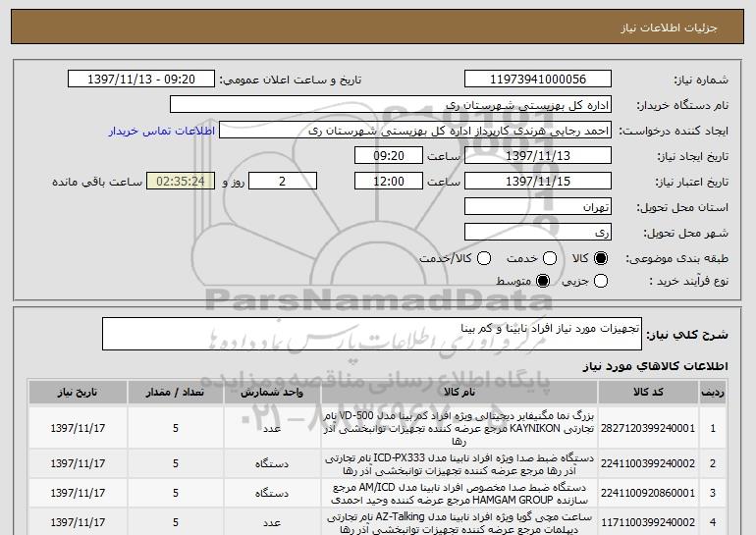756x535 pixels.
Task: Click the buyer organization name field
Action: (391, 105)
